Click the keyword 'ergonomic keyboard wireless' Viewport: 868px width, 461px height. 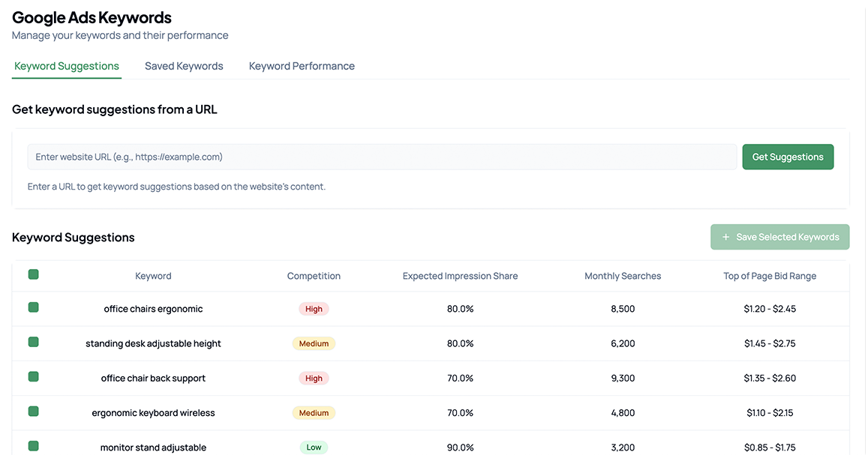[x=153, y=413]
